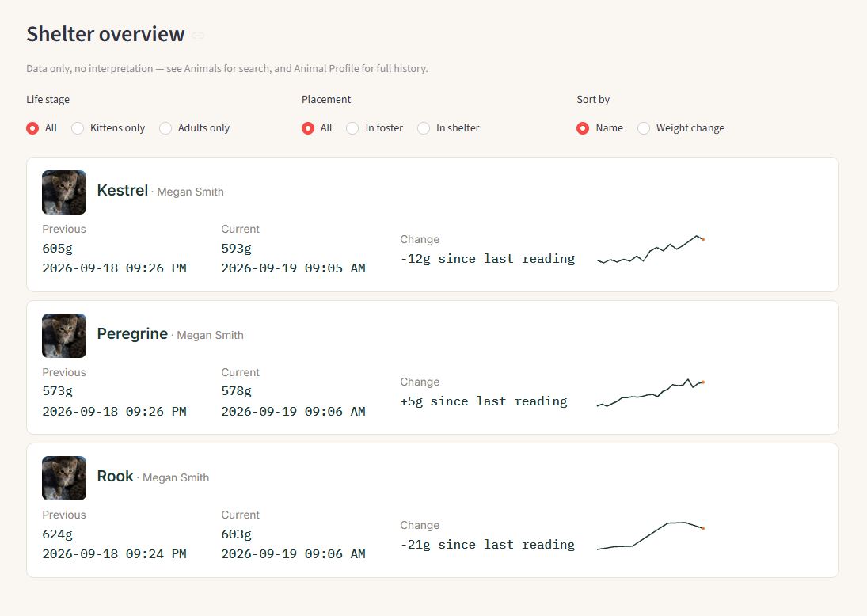Click the Sort by label
Screen dimensions: 867x616
[x=593, y=100]
